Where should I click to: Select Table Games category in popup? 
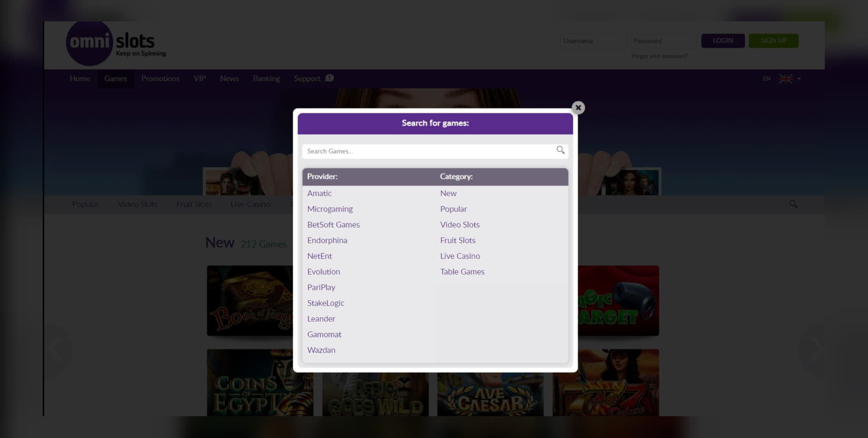click(462, 272)
